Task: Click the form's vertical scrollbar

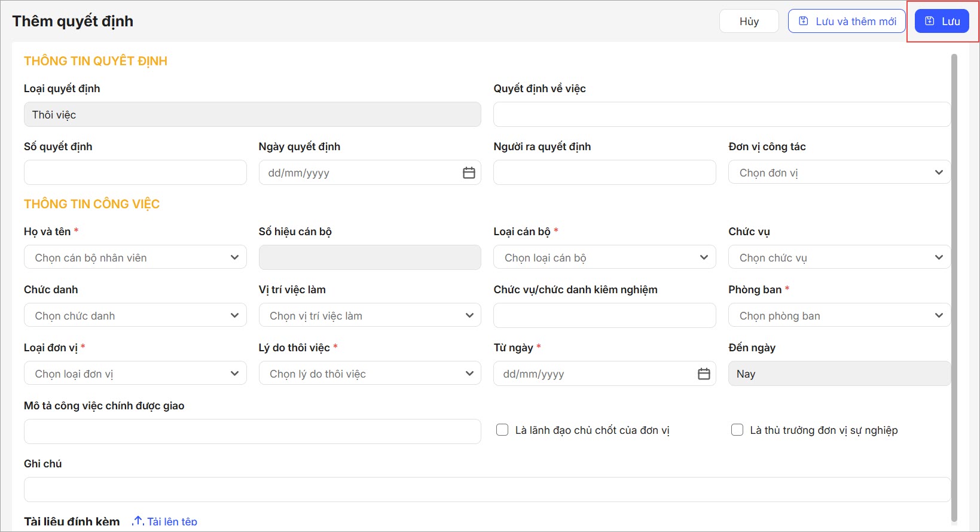Action: click(x=954, y=287)
